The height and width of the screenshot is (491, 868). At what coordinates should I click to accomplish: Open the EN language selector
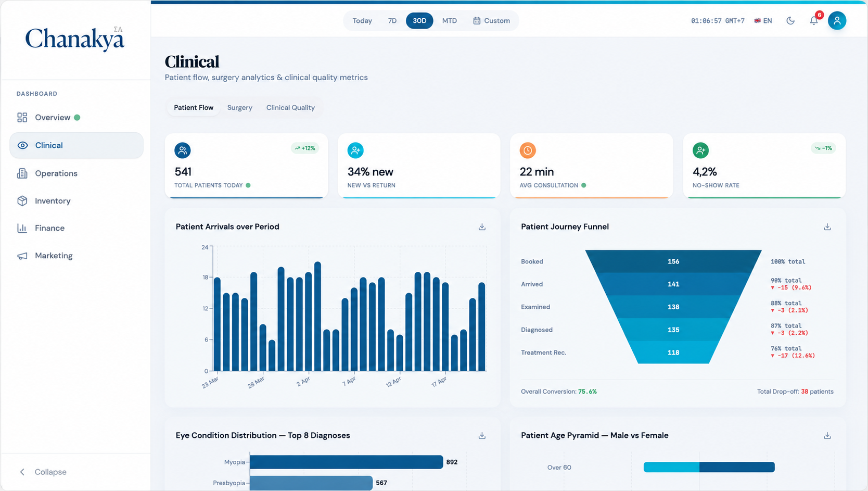click(763, 21)
